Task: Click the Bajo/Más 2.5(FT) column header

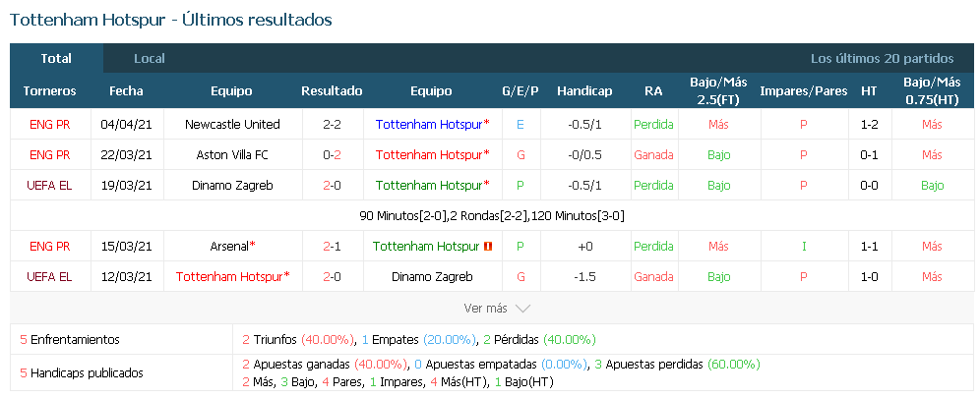Action: click(718, 91)
